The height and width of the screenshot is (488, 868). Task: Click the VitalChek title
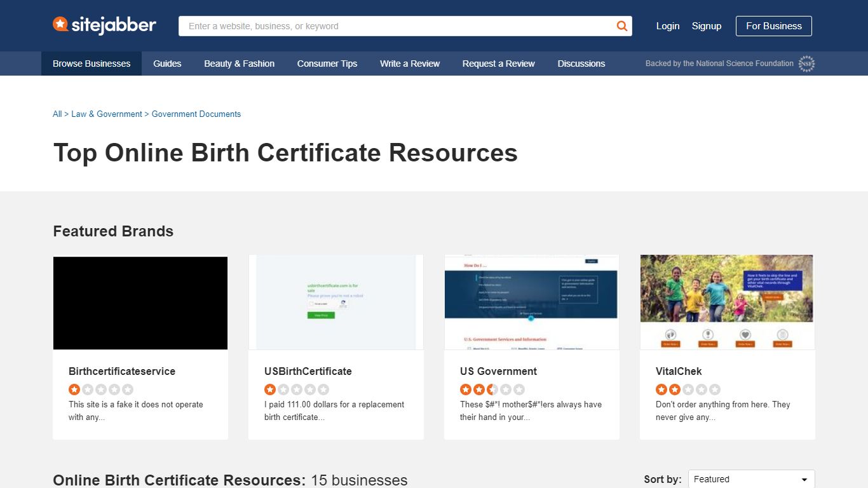coord(679,371)
